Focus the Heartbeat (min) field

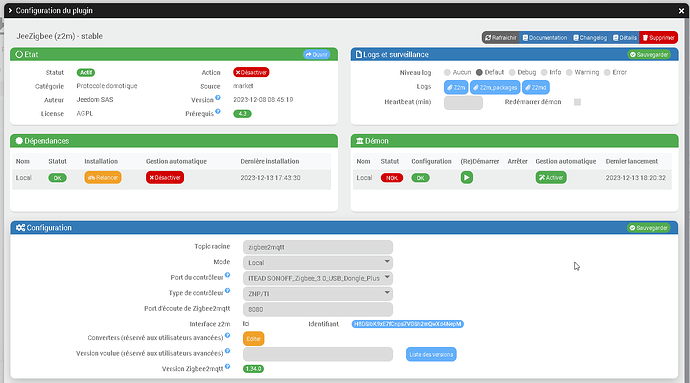(x=463, y=103)
